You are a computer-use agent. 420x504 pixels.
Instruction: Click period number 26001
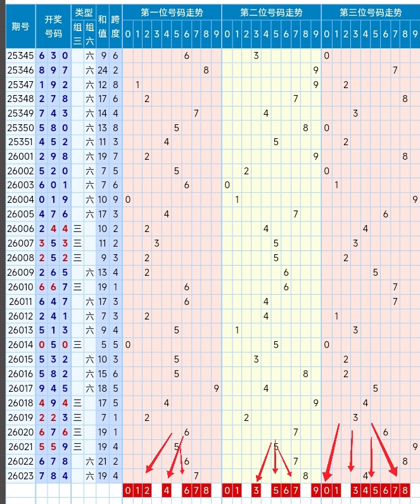(20, 156)
